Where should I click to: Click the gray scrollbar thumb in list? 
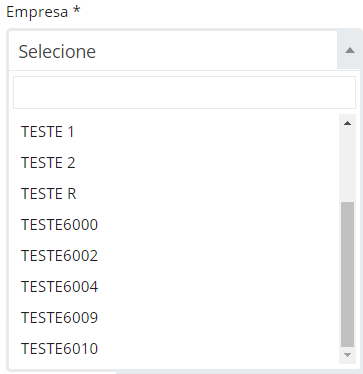pyautogui.click(x=347, y=274)
